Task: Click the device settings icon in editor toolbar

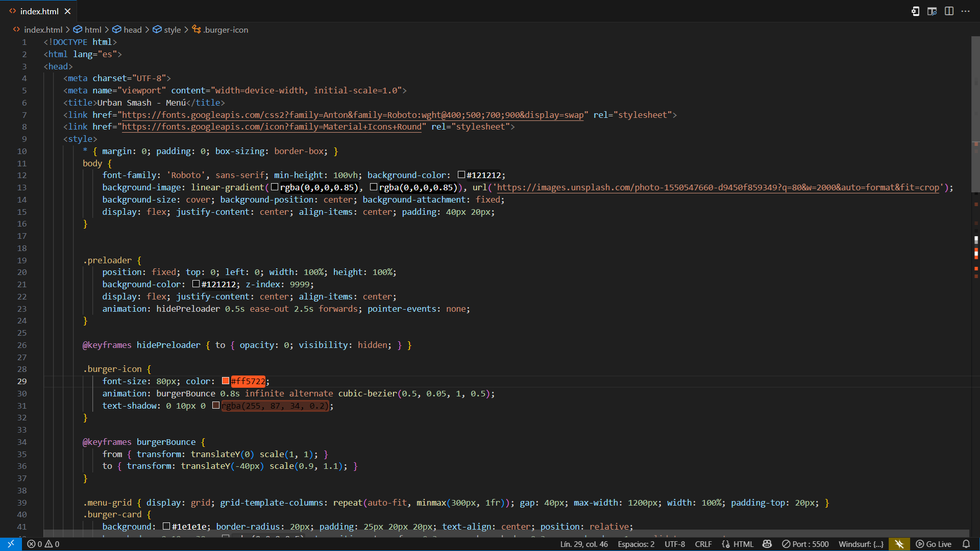Action: coord(915,11)
